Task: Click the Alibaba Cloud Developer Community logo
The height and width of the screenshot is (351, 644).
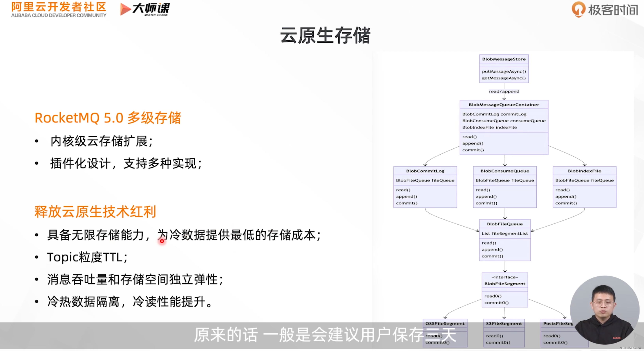Action: pos(59,10)
